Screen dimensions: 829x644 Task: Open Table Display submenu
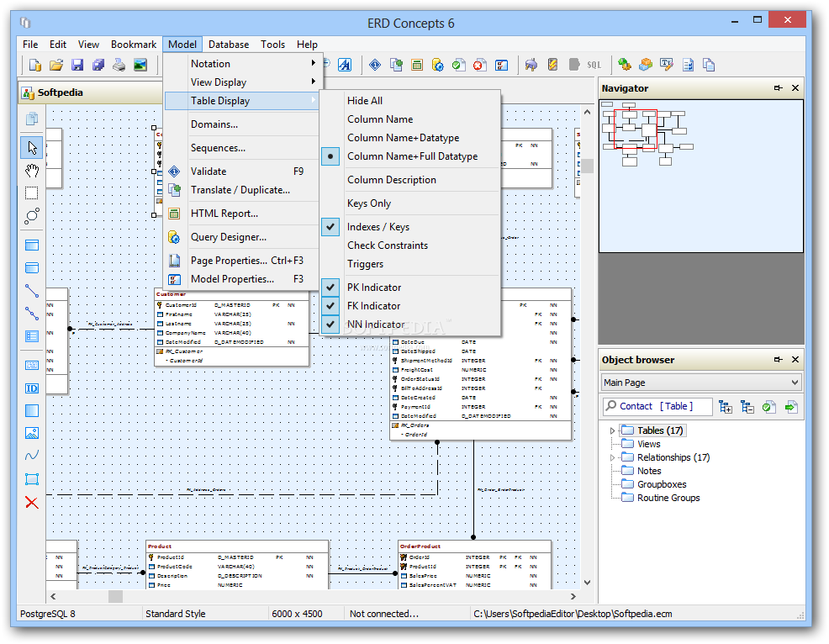[x=241, y=101]
